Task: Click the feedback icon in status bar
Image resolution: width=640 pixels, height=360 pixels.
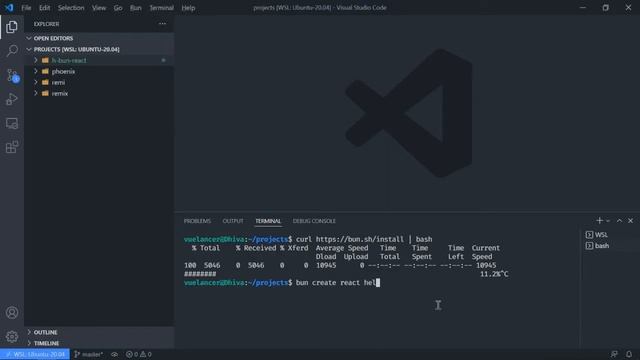Action: coord(614,354)
